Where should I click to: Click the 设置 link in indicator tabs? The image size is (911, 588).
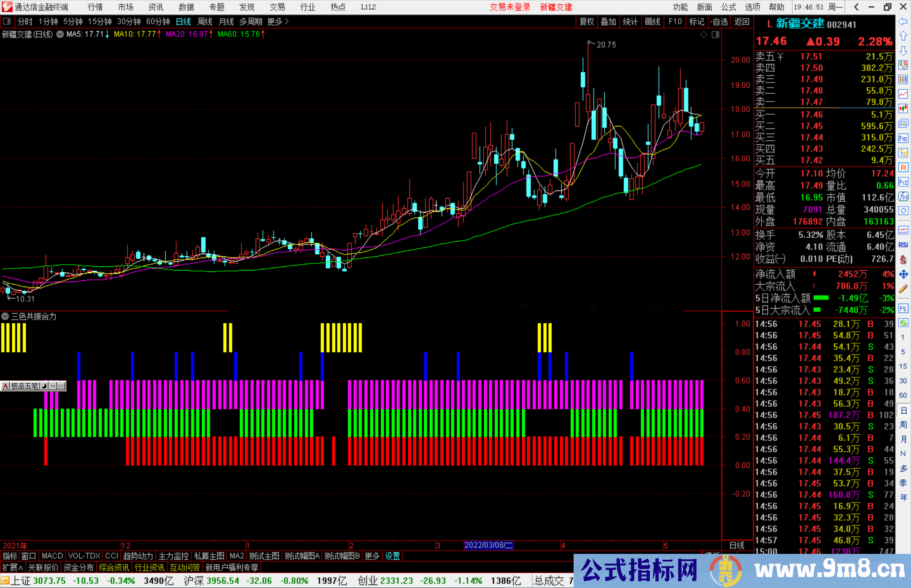coord(392,556)
